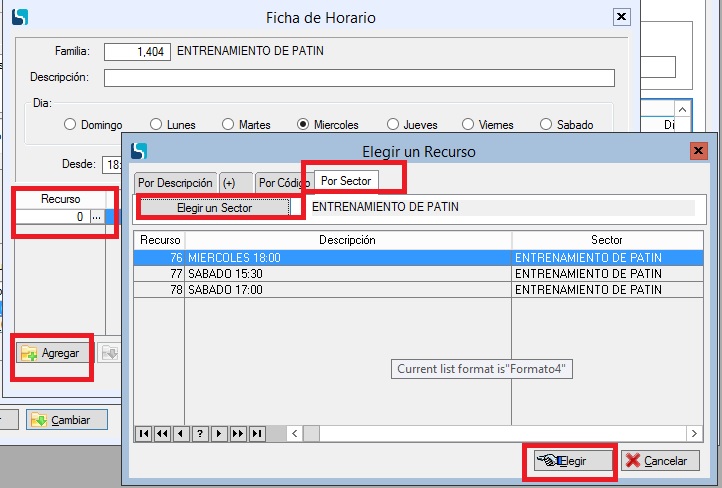722x488 pixels.
Task: Go to previous record arrow
Action: click(181, 434)
